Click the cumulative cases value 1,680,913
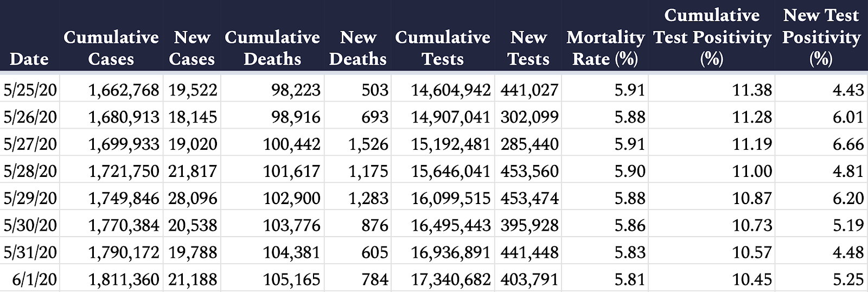Screen dimensions: 868x292 124,116
